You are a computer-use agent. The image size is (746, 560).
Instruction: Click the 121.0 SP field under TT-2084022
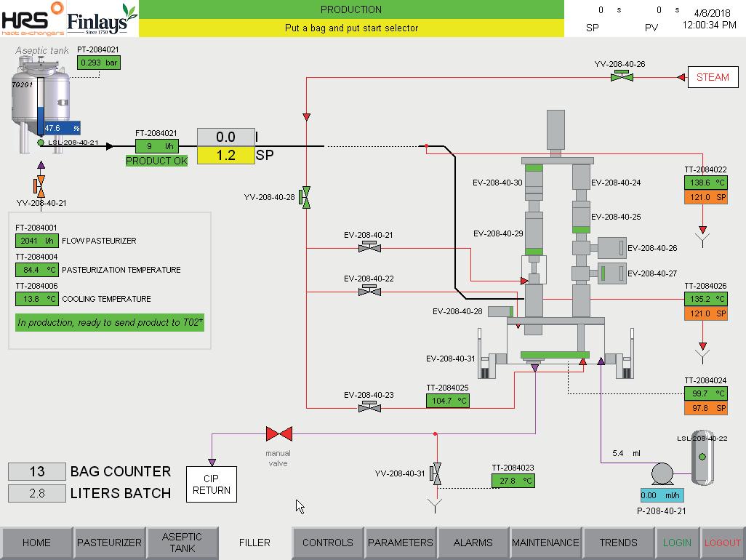[705, 197]
